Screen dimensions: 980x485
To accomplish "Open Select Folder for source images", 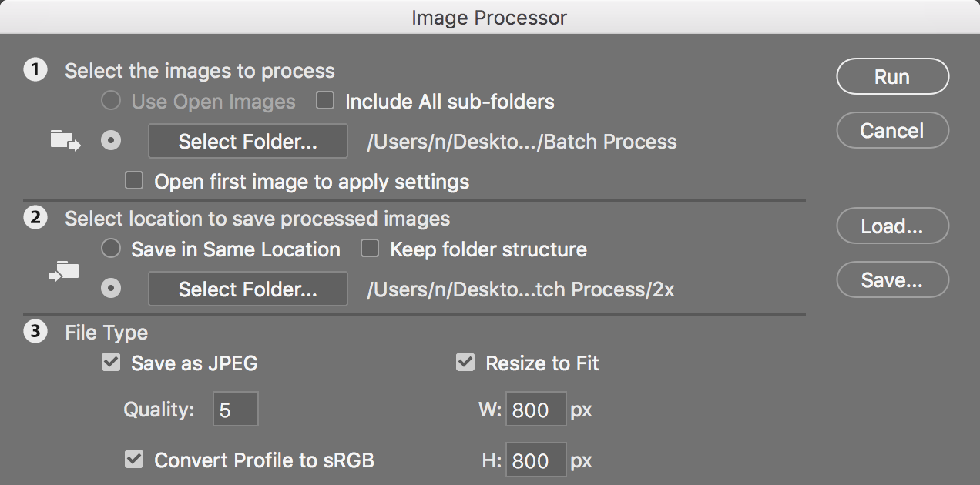I will [247, 141].
